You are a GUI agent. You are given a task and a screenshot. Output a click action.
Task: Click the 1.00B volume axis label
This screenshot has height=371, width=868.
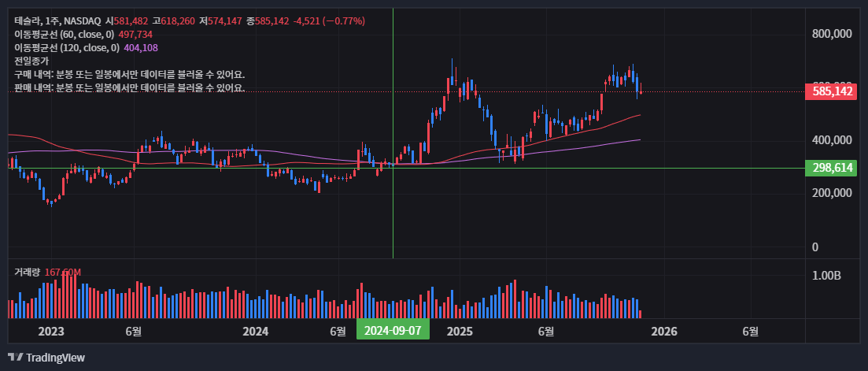coord(826,276)
